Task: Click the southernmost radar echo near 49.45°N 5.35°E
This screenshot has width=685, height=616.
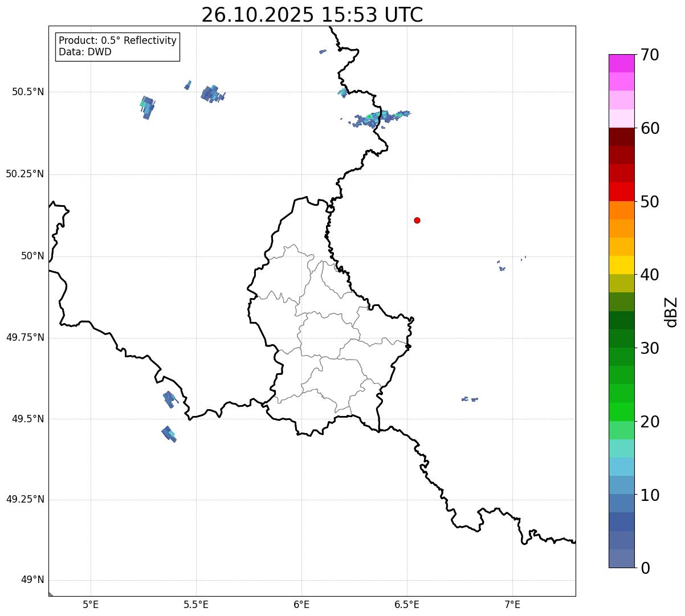Action: [x=169, y=434]
